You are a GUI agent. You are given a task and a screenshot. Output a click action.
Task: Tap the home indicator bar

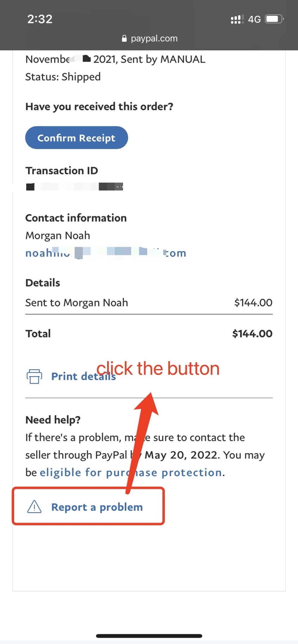tap(149, 636)
